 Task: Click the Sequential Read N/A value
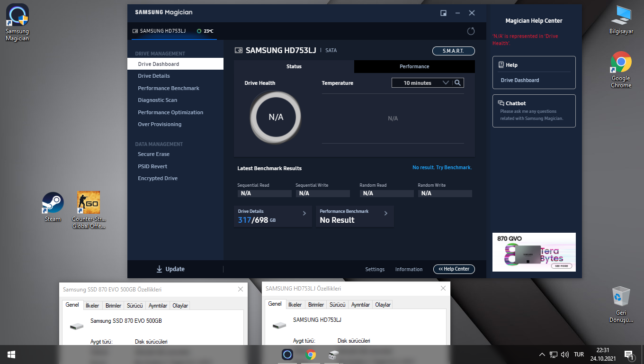(x=264, y=193)
